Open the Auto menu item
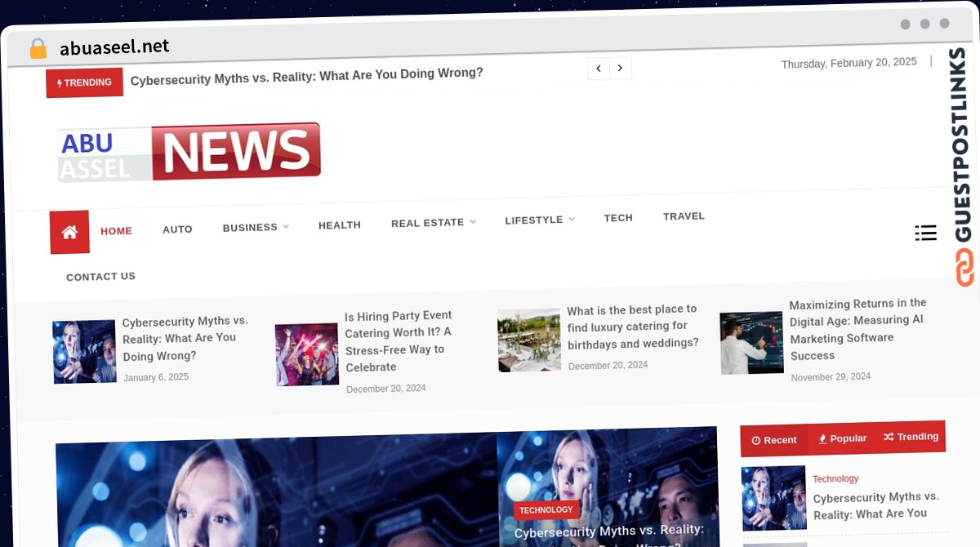The image size is (980, 547). tap(177, 229)
